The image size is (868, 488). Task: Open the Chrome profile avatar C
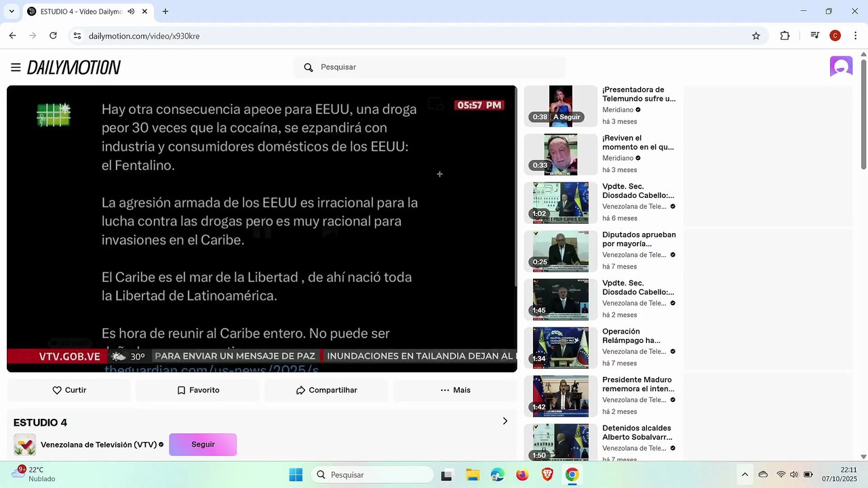click(x=835, y=36)
